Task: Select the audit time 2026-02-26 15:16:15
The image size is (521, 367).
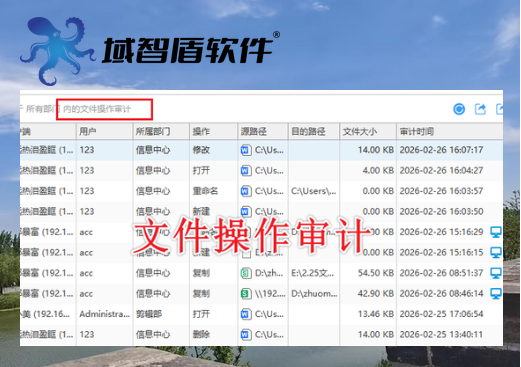Action: pos(441,253)
